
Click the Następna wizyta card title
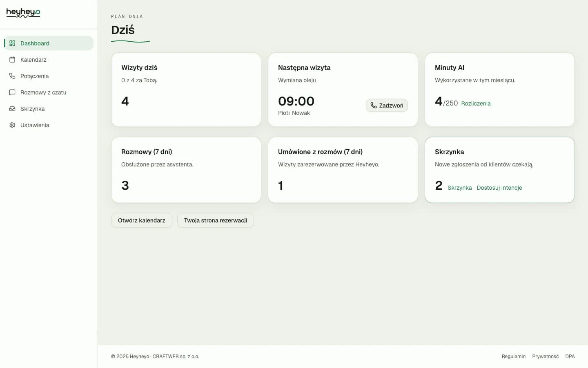click(304, 67)
